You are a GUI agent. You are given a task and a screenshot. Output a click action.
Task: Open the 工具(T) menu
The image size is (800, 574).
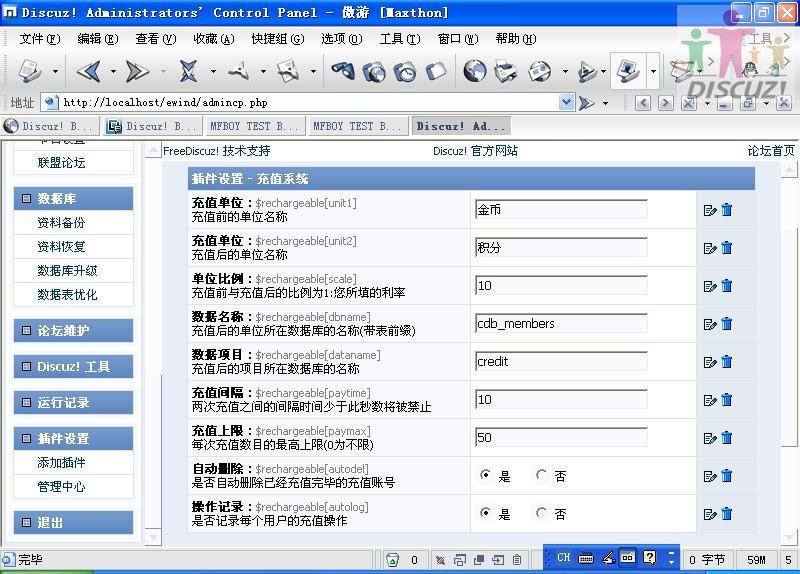pyautogui.click(x=400, y=39)
